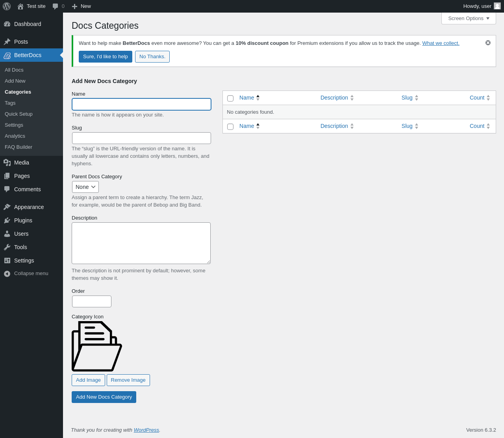
Task: Sort by Description using top header arrows
Action: [352, 98]
